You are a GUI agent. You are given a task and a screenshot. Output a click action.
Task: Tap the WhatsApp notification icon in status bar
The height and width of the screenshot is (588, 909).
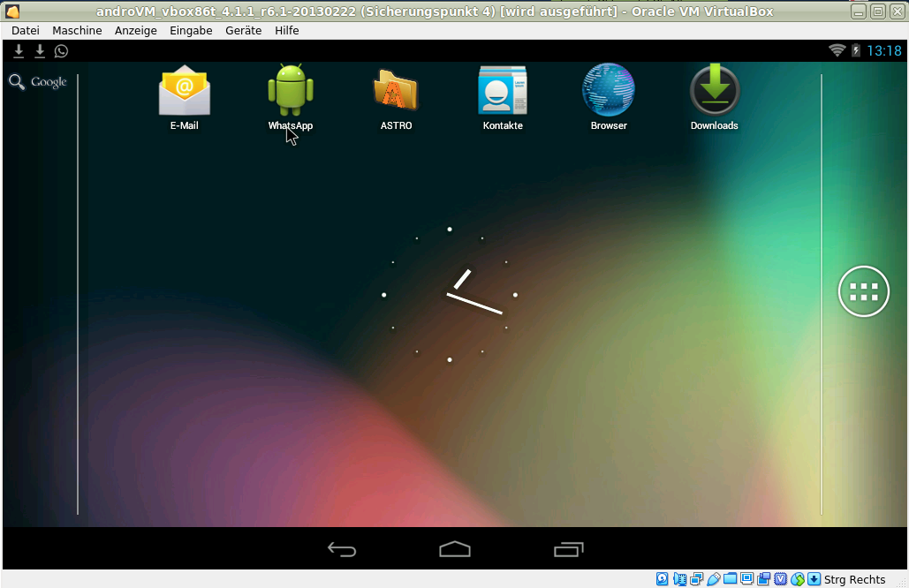click(x=61, y=51)
